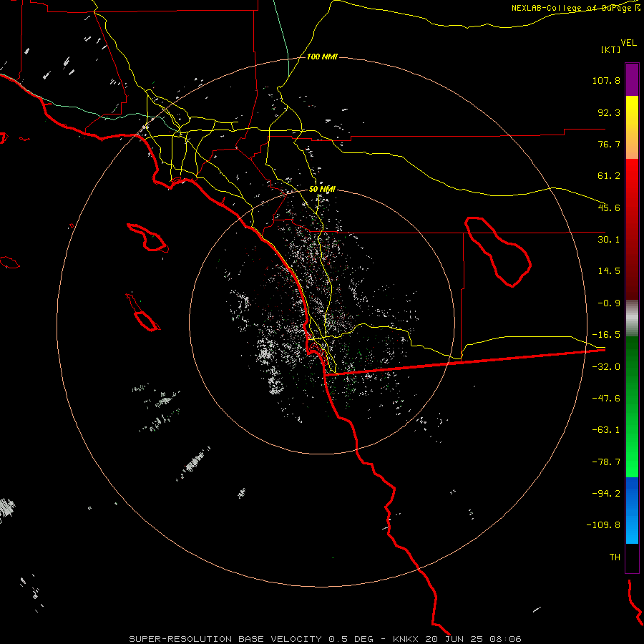
Task: Click the -78.7 value on velocity scale
Action: pos(606,462)
